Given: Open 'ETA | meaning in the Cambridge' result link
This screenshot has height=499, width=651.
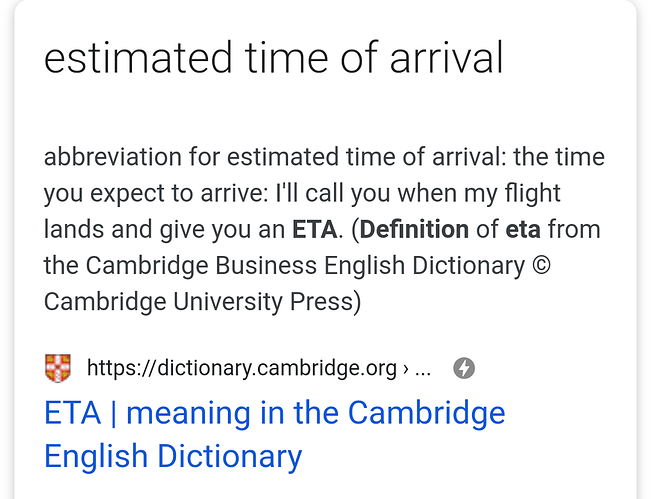Looking at the screenshot, I should (x=274, y=413).
